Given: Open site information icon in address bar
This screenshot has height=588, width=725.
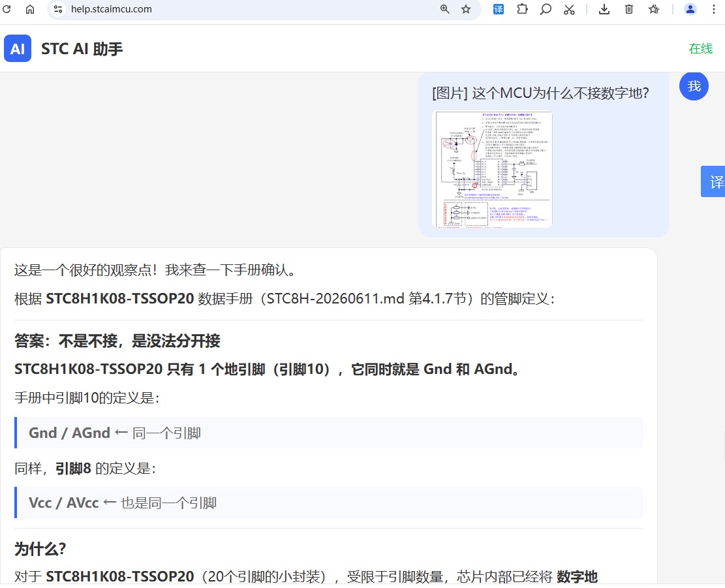Looking at the screenshot, I should coord(58,9).
